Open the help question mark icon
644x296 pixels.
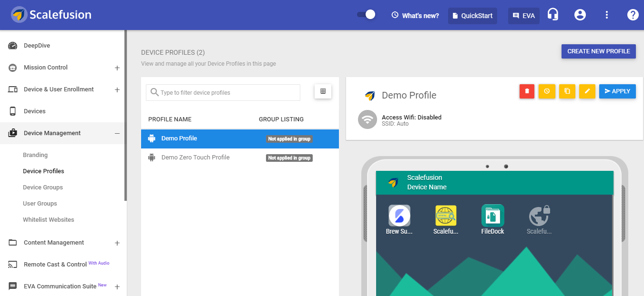[x=633, y=15]
